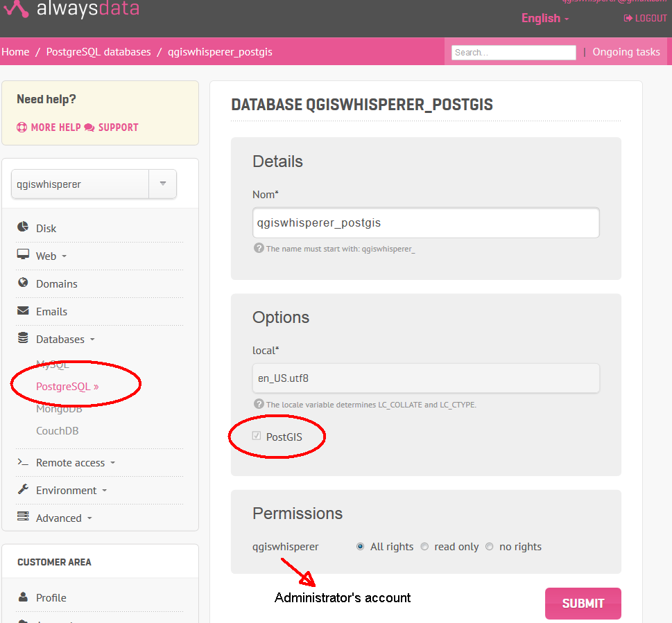Click the local en_US.utf8 field
The height and width of the screenshot is (623, 672).
tap(426, 378)
